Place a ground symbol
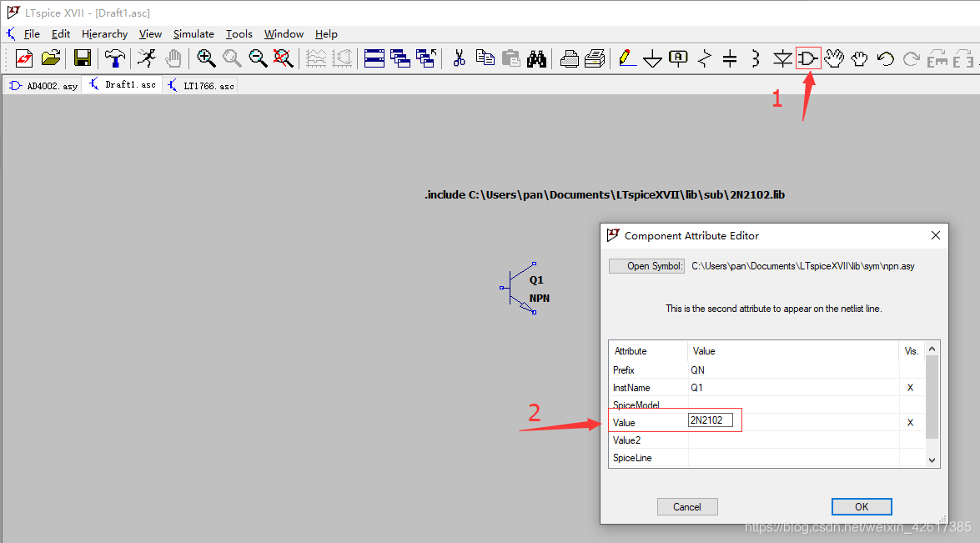This screenshot has width=980, height=543. click(652, 58)
